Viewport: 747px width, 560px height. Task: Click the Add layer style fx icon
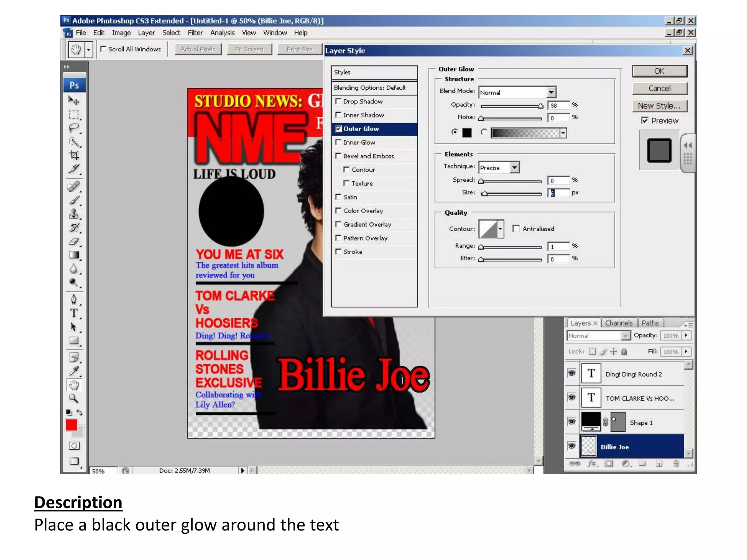[592, 464]
